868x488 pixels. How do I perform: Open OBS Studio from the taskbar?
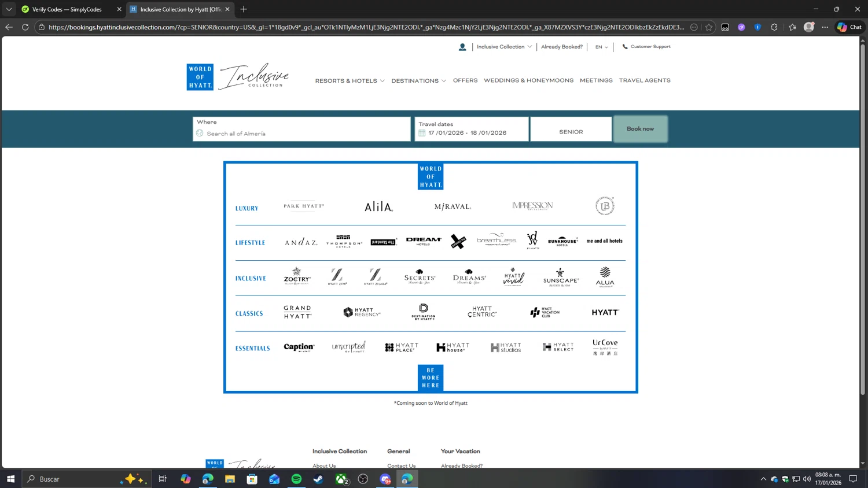(363, 479)
